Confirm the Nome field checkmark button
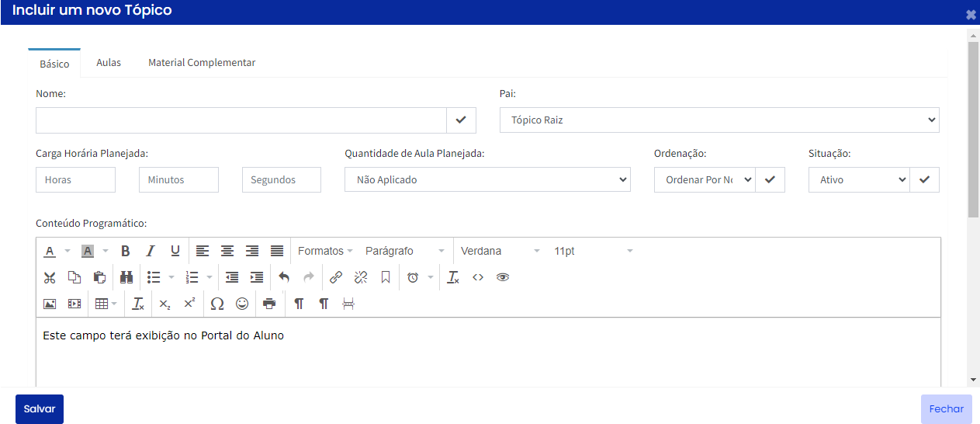The width and height of the screenshot is (980, 424). 461,120
